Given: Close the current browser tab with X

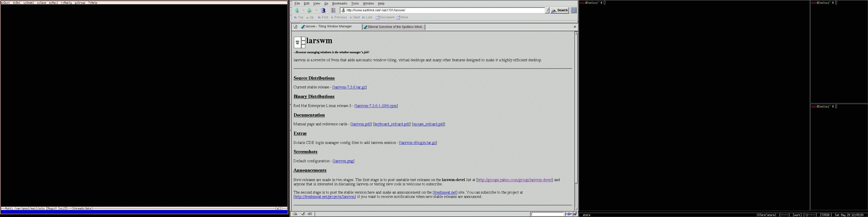Looking at the screenshot, I should tap(574, 27).
